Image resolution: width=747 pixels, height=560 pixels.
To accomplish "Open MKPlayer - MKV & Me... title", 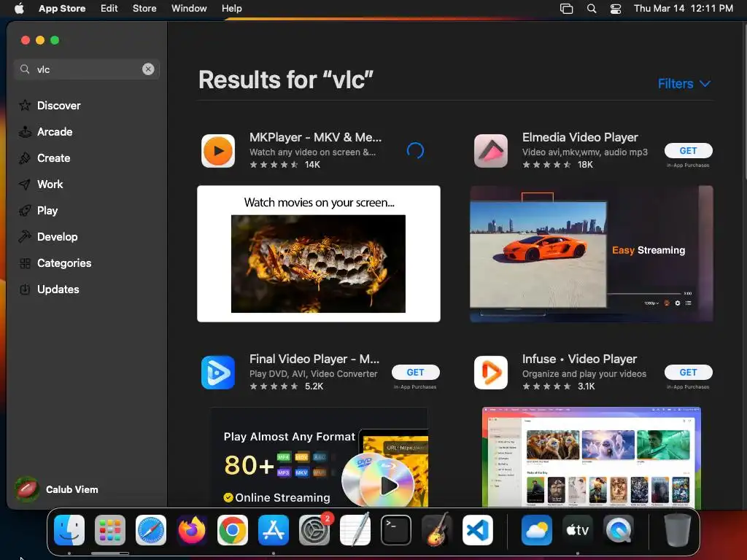I will (315, 137).
